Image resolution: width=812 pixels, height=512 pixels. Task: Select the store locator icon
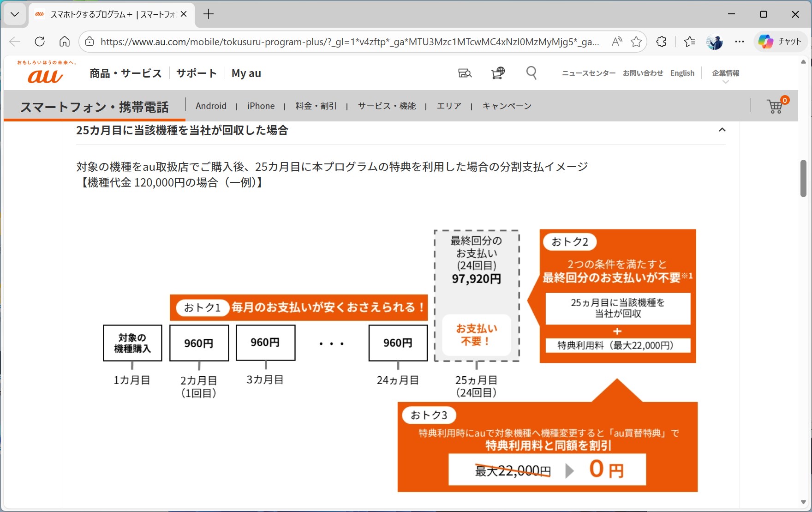(x=465, y=73)
